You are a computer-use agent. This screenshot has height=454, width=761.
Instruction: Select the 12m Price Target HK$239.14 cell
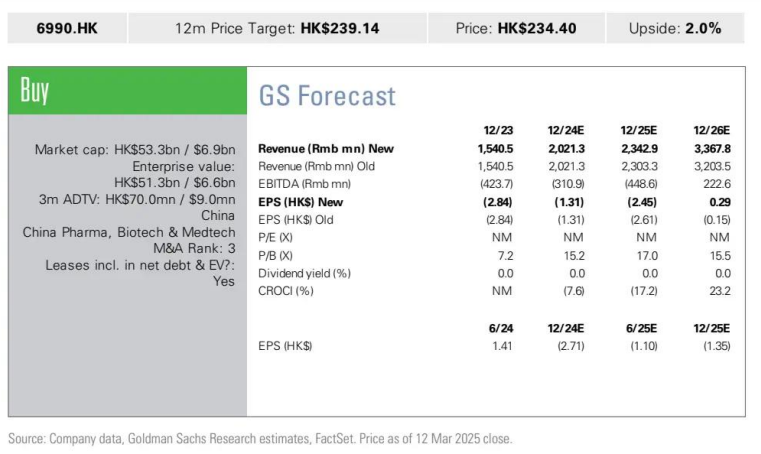coord(278,28)
